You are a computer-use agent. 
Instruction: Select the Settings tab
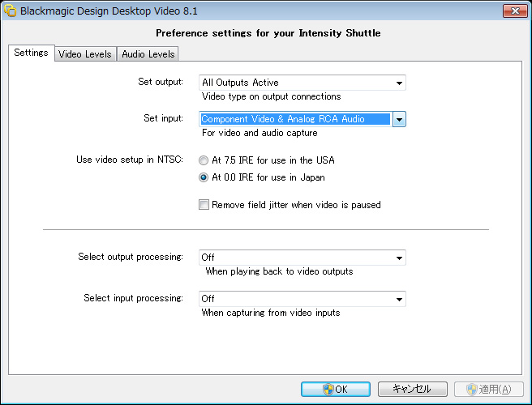[x=31, y=53]
